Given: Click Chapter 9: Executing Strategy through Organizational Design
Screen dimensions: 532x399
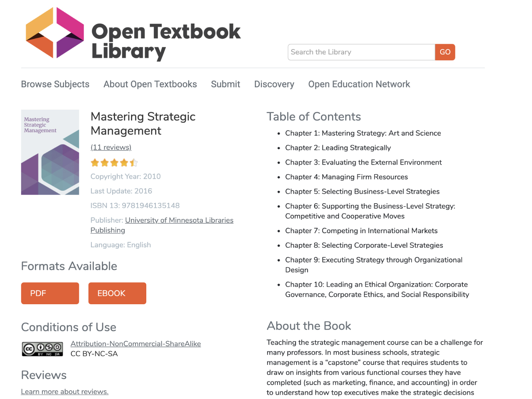Looking at the screenshot, I should [x=374, y=265].
